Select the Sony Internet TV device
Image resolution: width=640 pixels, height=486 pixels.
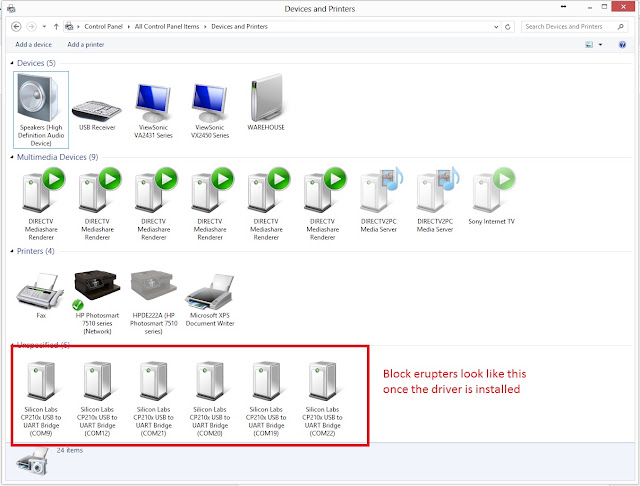491,196
